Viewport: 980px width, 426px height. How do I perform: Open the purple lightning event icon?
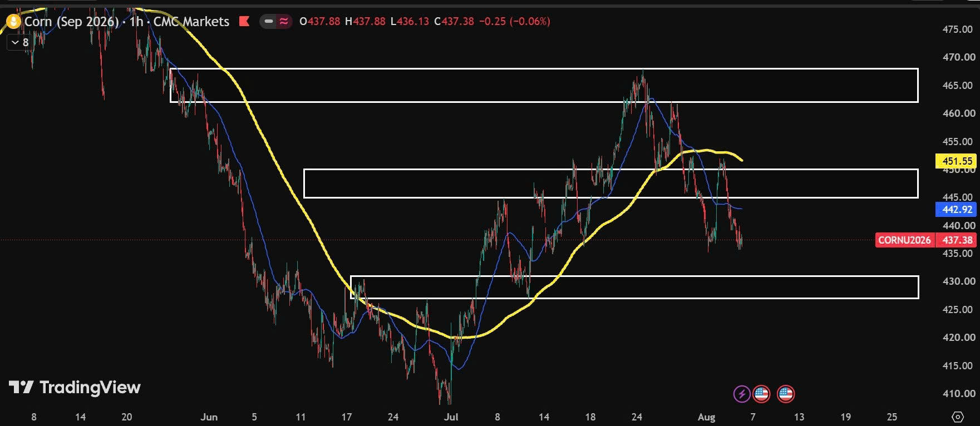point(741,394)
